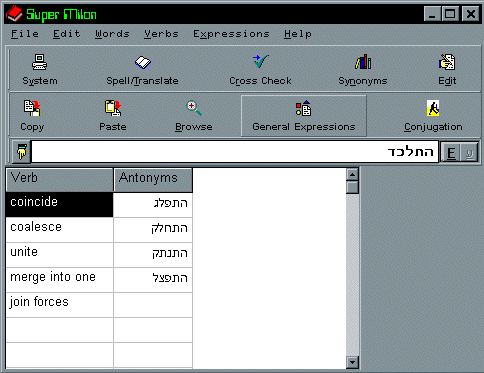
Task: Close the Super Milon window
Action: [471, 14]
